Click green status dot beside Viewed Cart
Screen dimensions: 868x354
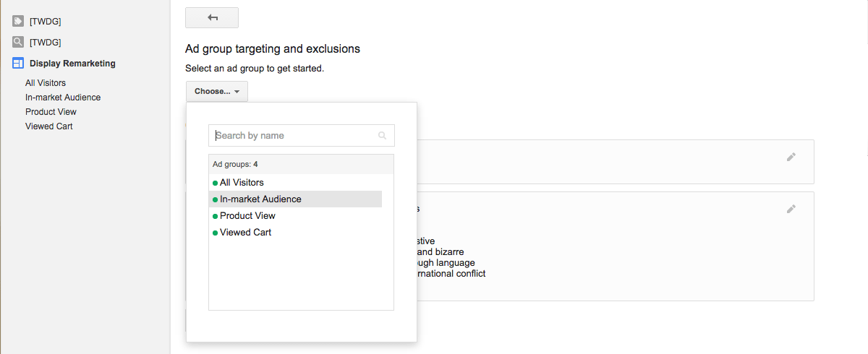(x=215, y=233)
